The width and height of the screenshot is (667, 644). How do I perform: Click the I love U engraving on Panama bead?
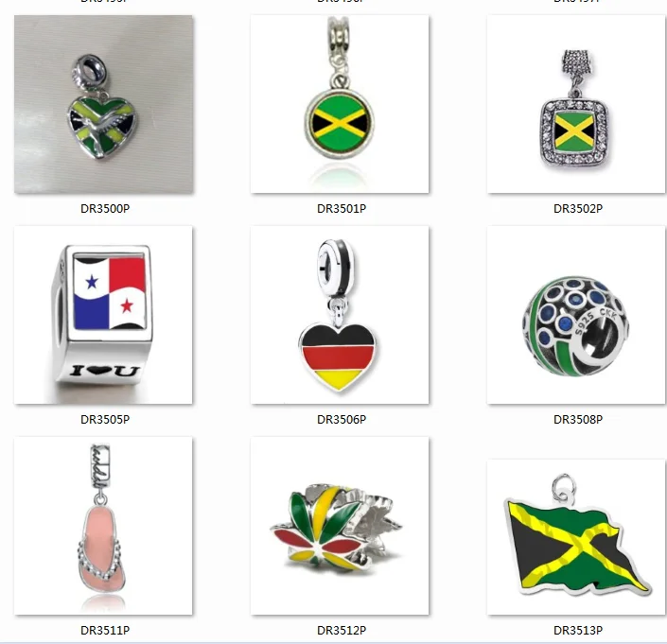105,371
